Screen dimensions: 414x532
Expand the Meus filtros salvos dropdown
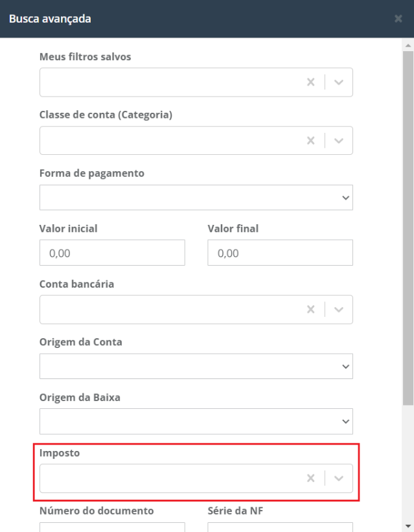click(x=339, y=82)
